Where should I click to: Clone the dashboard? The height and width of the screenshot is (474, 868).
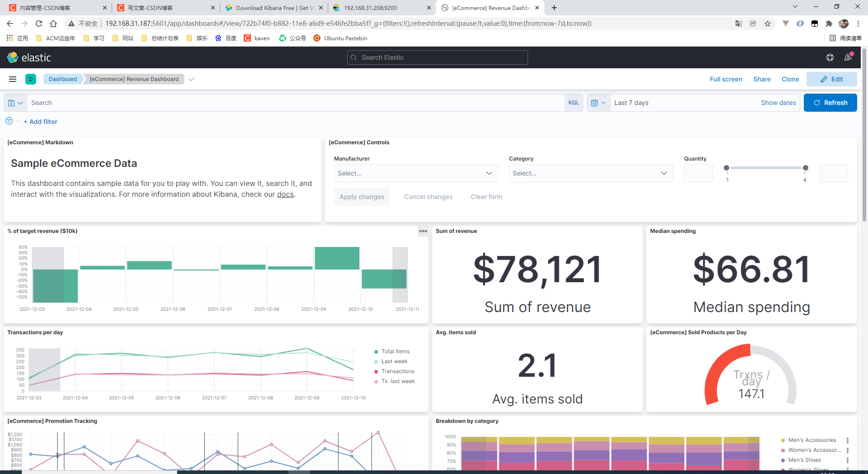point(790,79)
